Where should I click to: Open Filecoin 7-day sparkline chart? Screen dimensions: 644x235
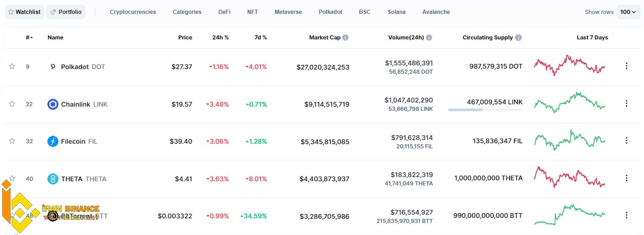pyautogui.click(x=570, y=140)
